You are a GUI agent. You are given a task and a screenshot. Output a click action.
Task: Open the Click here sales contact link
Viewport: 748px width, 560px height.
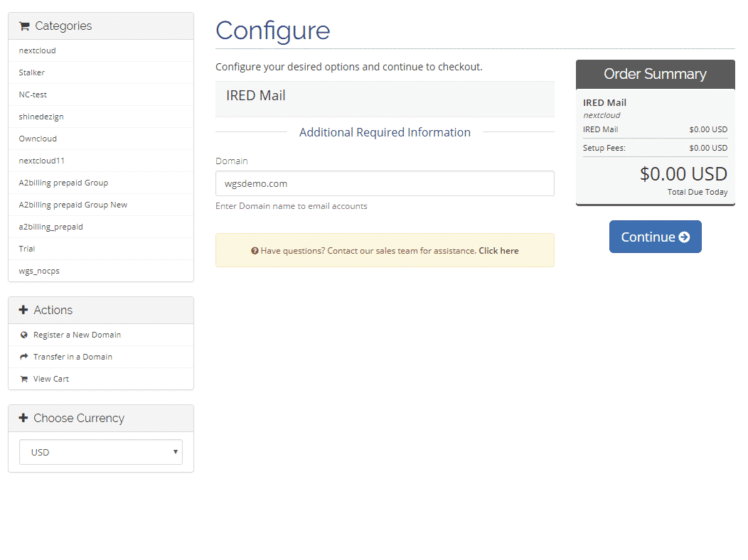(498, 251)
